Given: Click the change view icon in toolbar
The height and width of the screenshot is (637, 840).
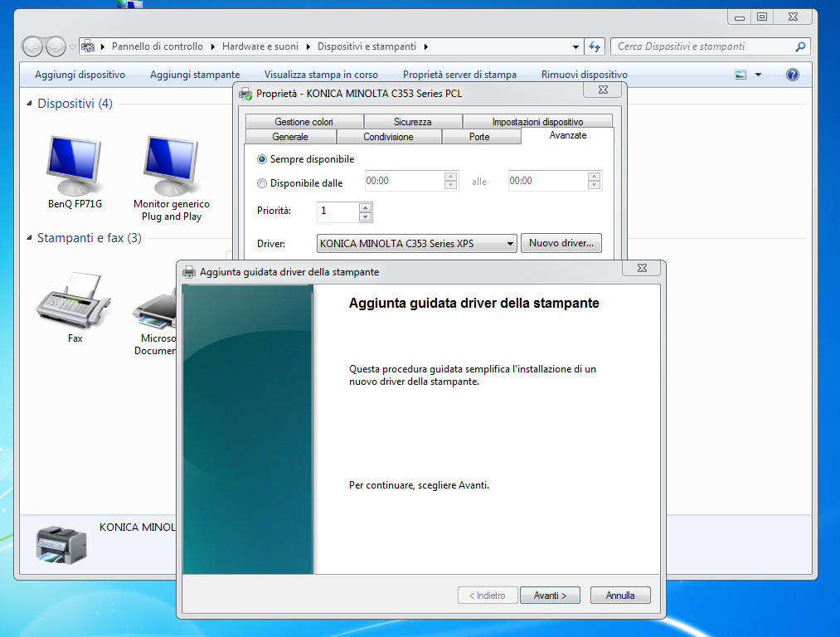Looking at the screenshot, I should coord(740,75).
